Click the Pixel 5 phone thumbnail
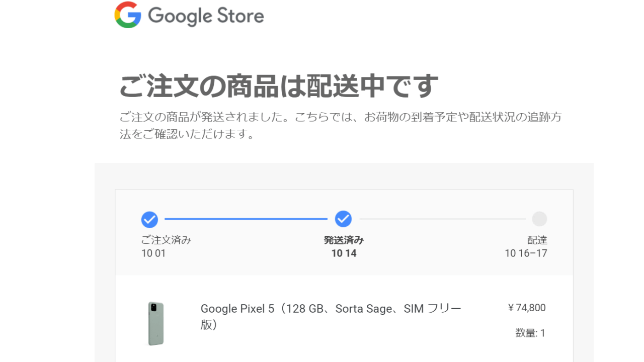 click(156, 323)
